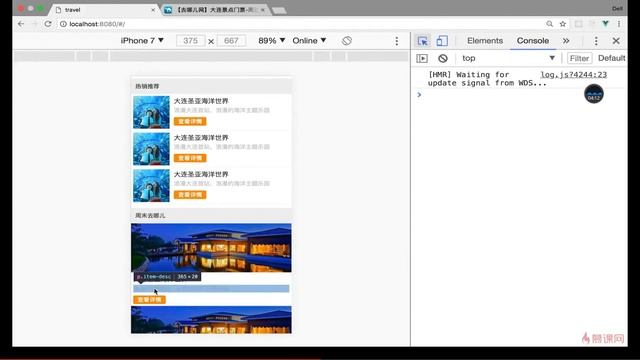The image size is (640, 360).
Task: Rotate the emulated device orientation
Action: click(347, 41)
